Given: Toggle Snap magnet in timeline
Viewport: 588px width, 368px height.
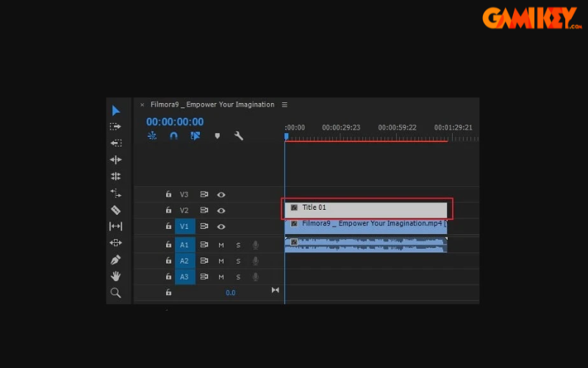Looking at the screenshot, I should tap(173, 135).
